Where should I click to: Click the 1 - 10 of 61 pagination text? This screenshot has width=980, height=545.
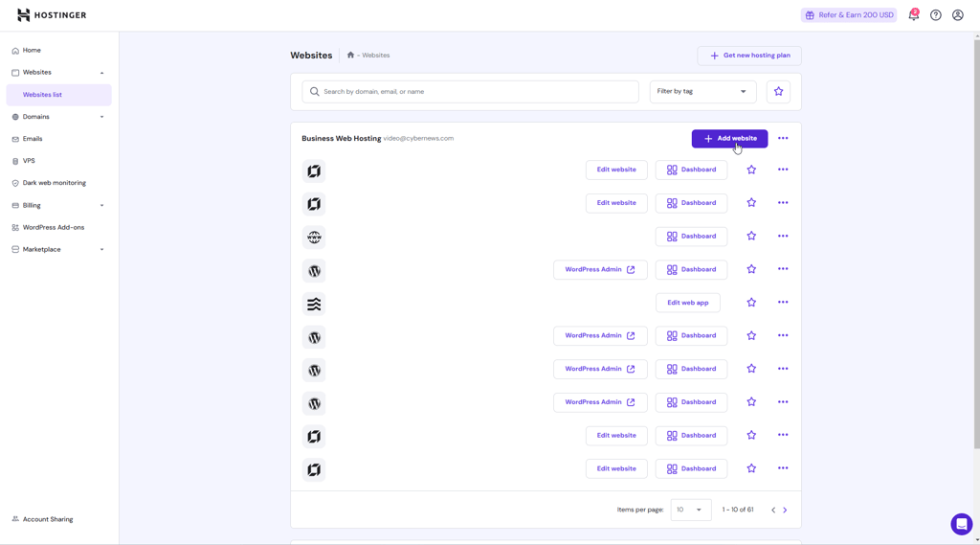click(738, 510)
